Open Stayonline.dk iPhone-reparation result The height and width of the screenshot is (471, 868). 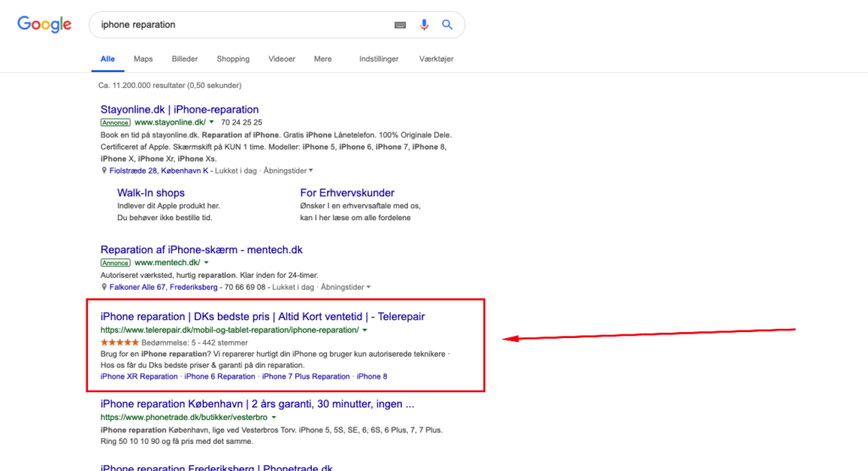point(180,109)
